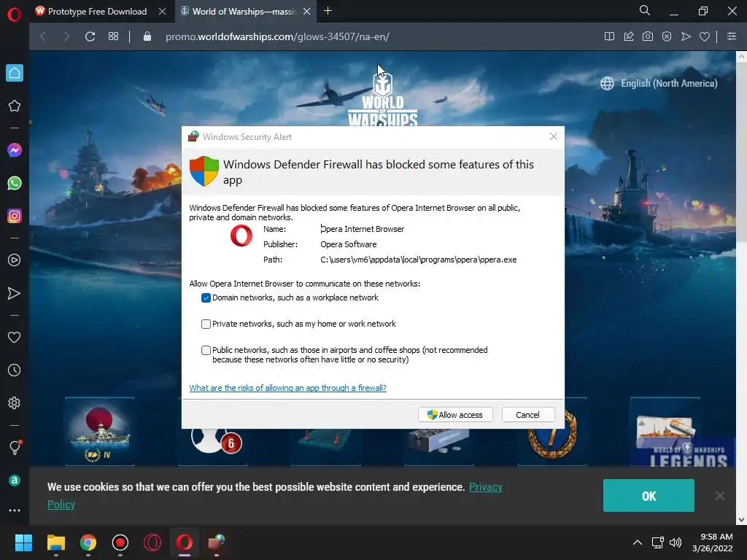Viewport: 747px width, 560px height.
Task: Add page to bookmarks heart icon
Action: click(705, 36)
